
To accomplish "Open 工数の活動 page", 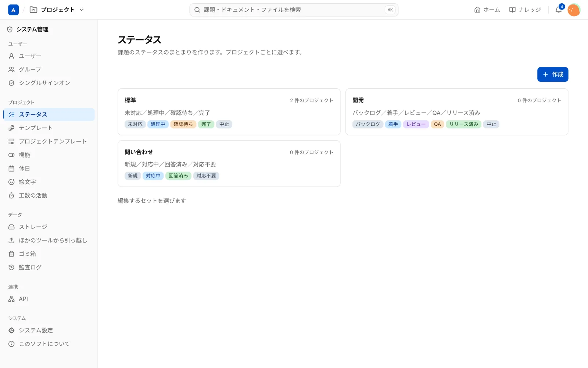I will pyautogui.click(x=49, y=195).
